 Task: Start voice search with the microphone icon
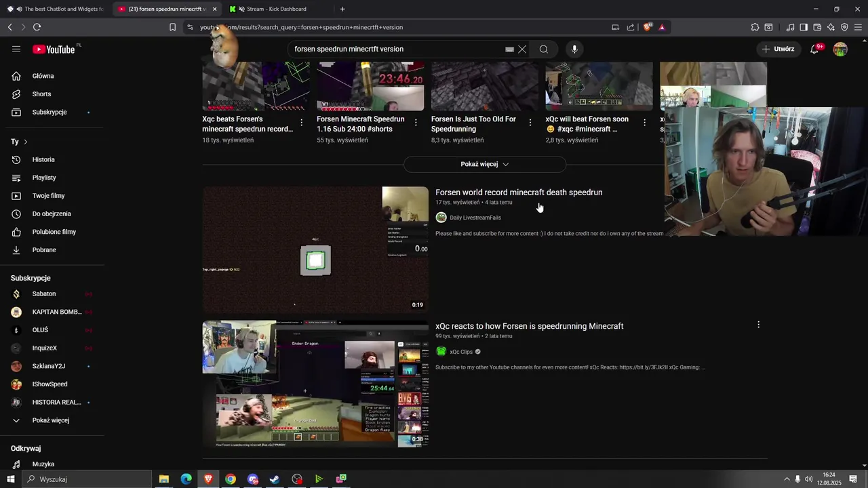pyautogui.click(x=574, y=49)
